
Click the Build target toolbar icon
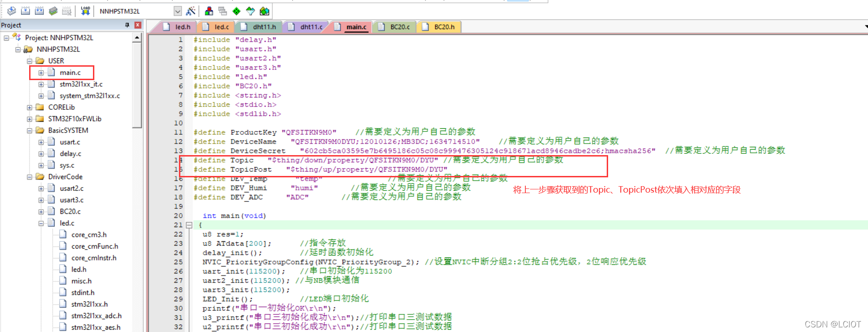click(x=25, y=11)
